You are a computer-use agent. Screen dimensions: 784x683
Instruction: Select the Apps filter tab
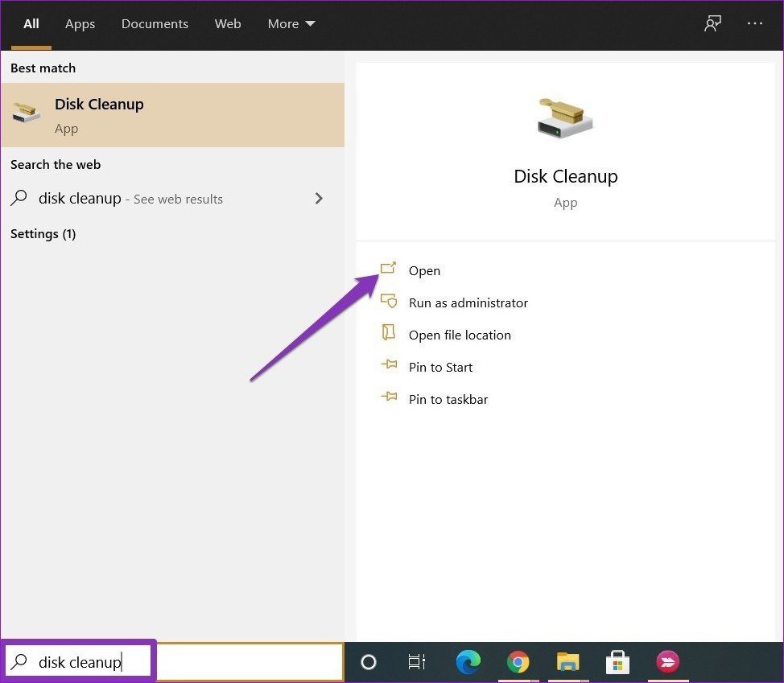[x=80, y=23]
